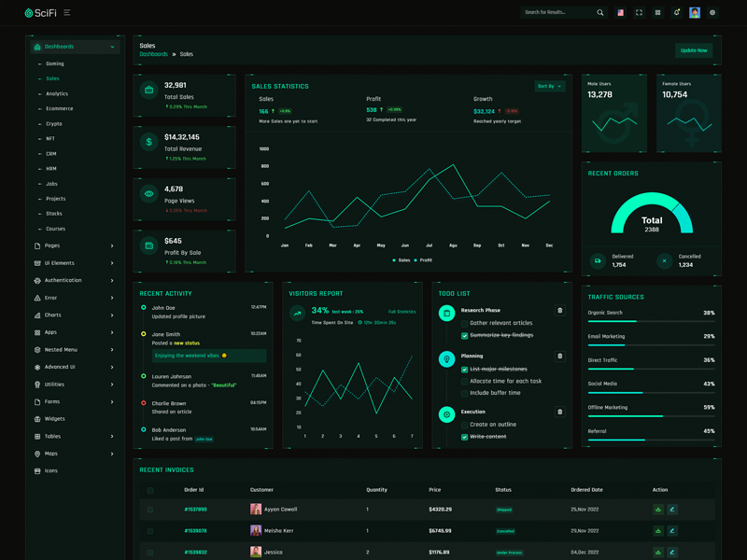Click the Update Now button
The image size is (747, 560).
pos(694,50)
